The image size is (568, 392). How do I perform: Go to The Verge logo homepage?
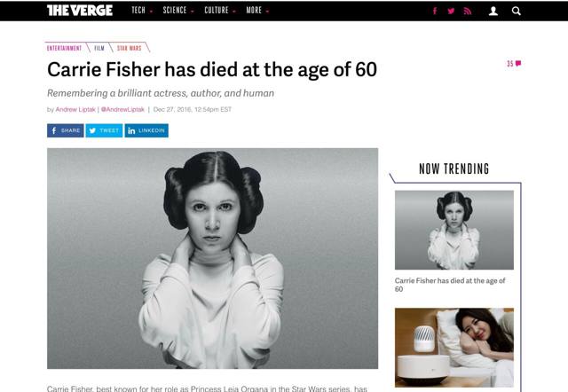[80, 11]
